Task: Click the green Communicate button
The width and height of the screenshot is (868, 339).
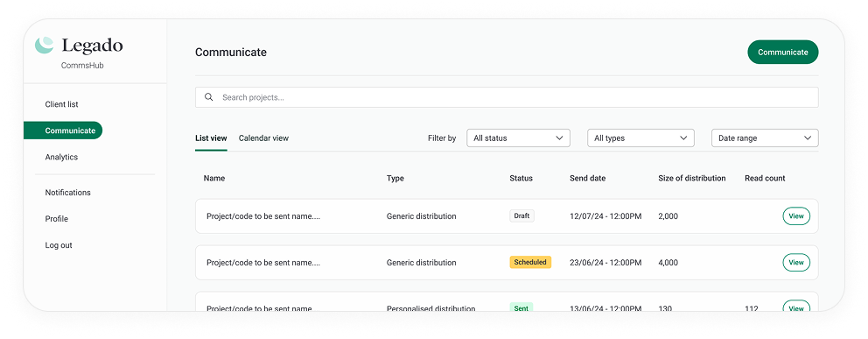Action: pyautogui.click(x=783, y=52)
